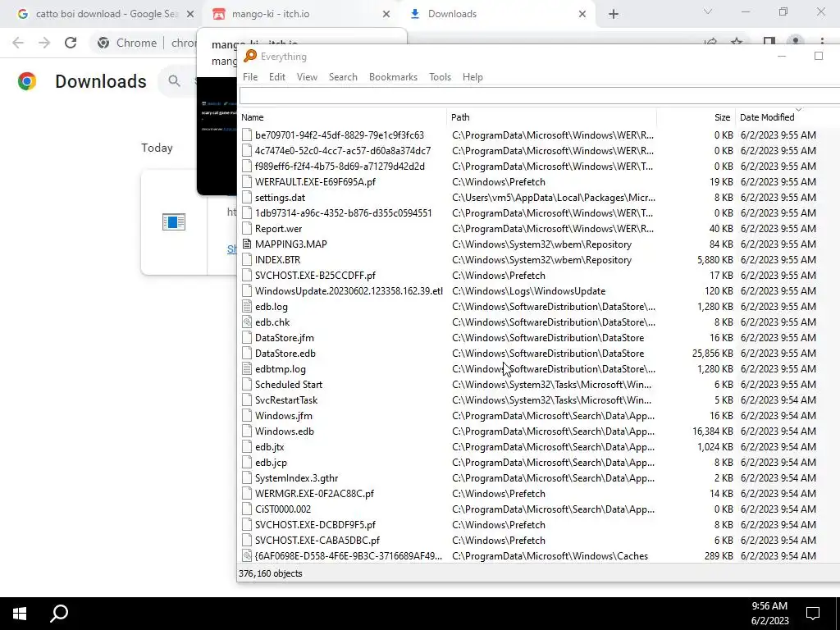
Task: Open Windows taskbar search
Action: click(59, 614)
